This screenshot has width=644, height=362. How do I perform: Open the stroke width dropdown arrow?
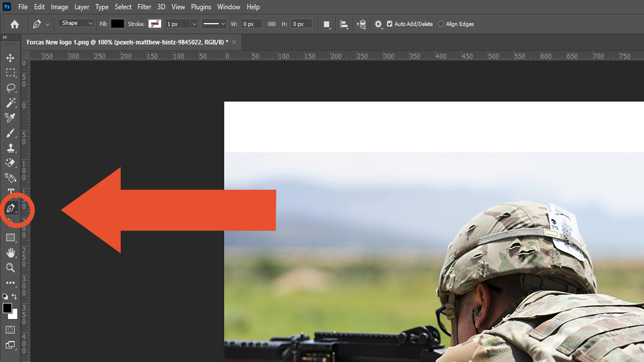tap(194, 24)
